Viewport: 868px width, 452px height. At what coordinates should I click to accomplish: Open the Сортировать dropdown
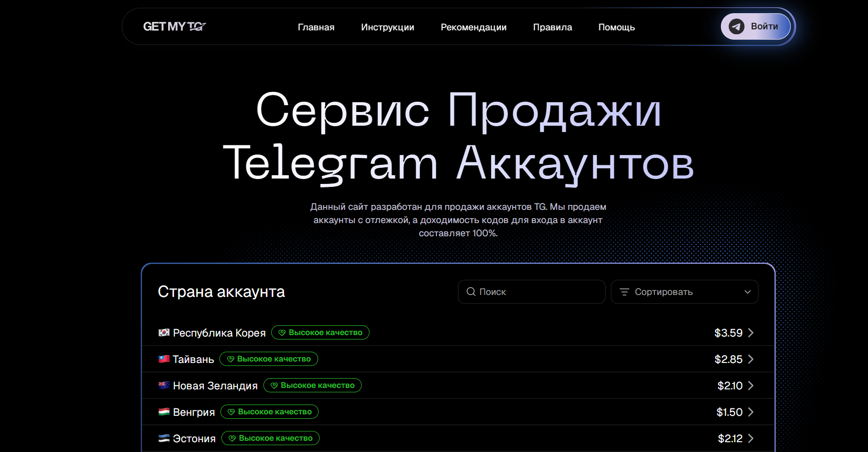[684, 292]
